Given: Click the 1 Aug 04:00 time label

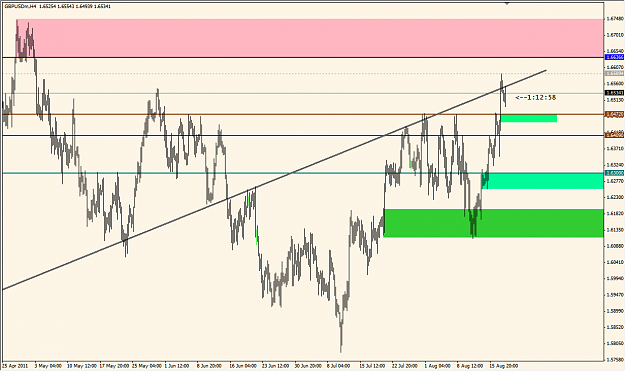Looking at the screenshot, I should point(438,365).
